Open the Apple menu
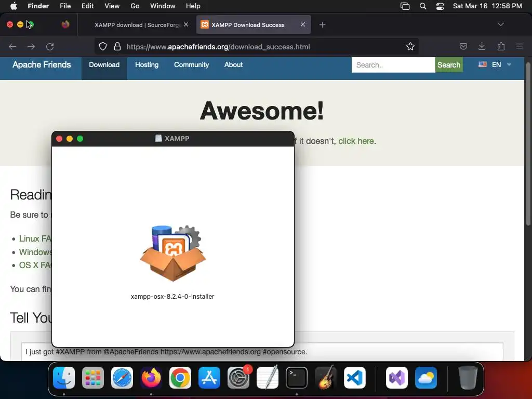 pyautogui.click(x=14, y=6)
